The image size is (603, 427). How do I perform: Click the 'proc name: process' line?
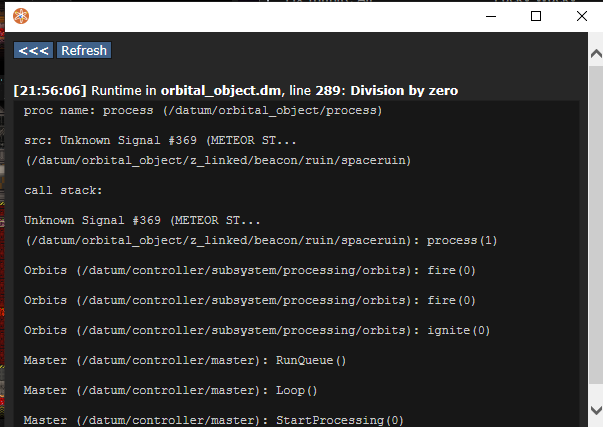click(203, 111)
